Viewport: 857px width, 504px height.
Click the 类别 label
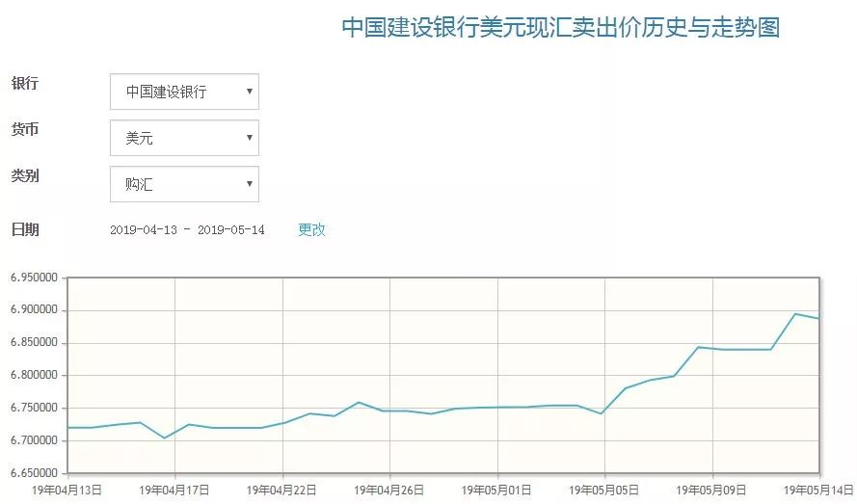[x=25, y=176]
